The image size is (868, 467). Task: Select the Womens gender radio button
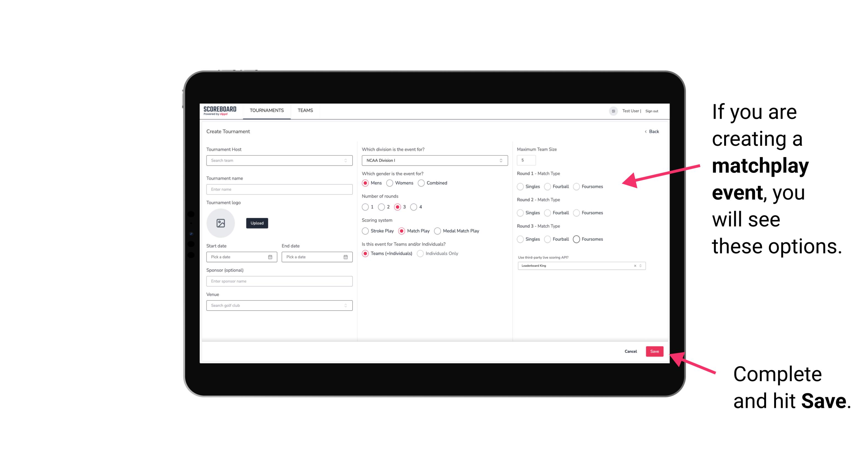(x=390, y=183)
